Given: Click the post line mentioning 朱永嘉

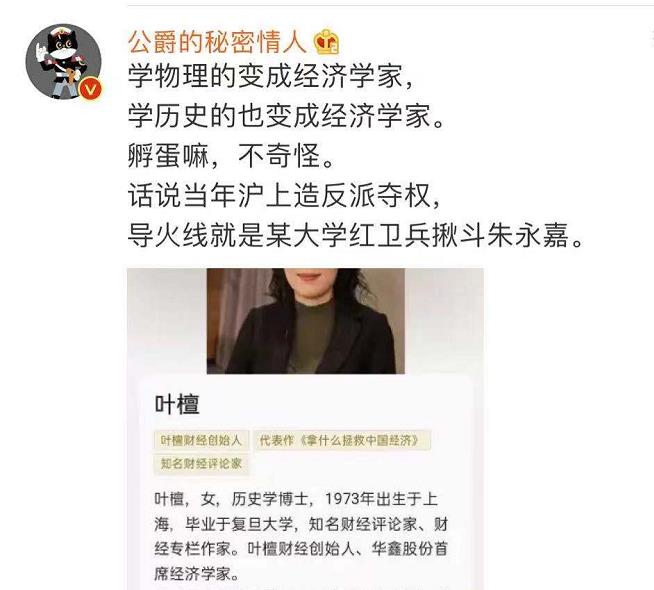Looking at the screenshot, I should (x=355, y=235).
